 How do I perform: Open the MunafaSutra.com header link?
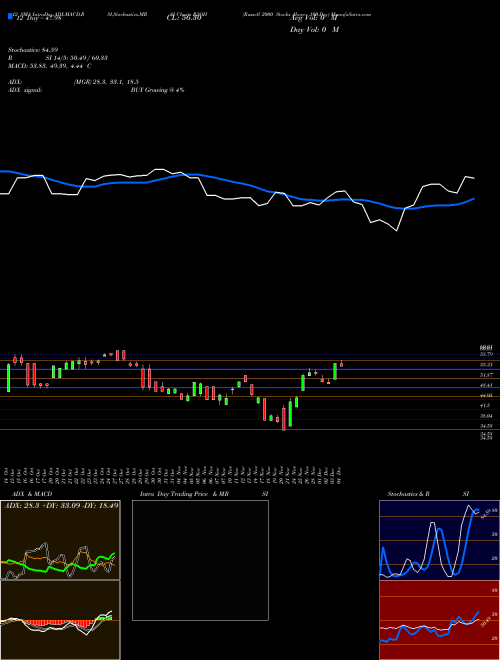tap(351, 14)
